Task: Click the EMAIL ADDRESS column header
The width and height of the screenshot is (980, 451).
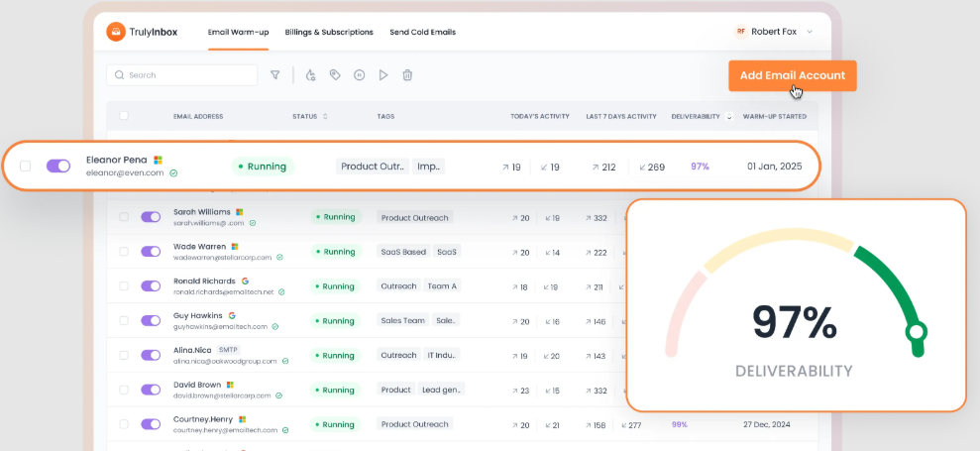Action: 198,116
